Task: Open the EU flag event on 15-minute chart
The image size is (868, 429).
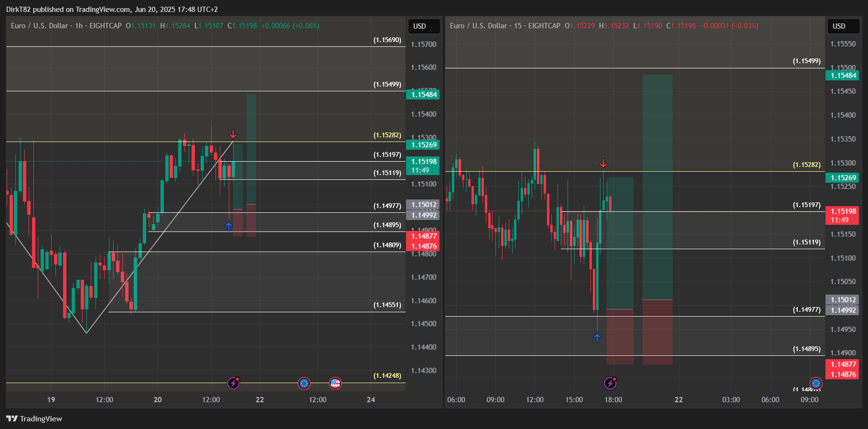Action: click(x=816, y=383)
